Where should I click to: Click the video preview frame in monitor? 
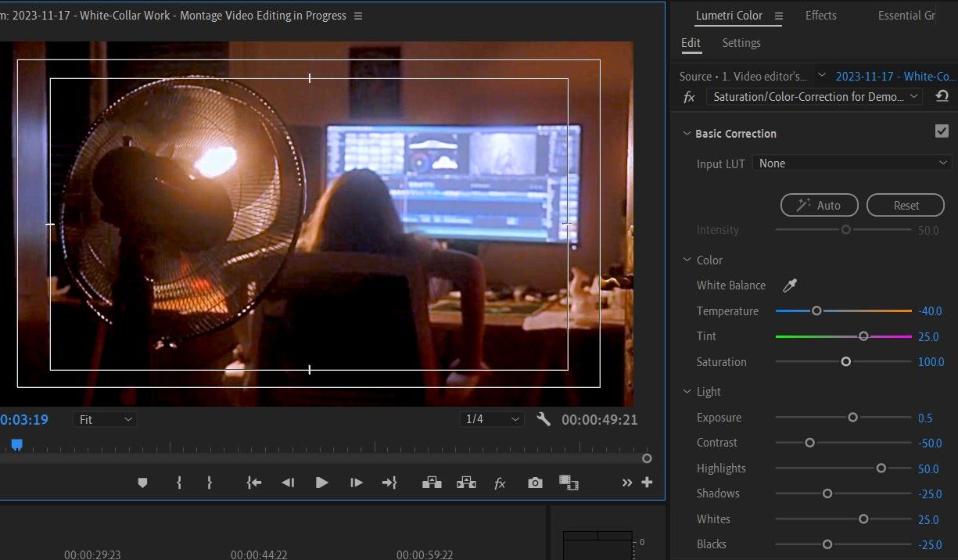coord(317,224)
